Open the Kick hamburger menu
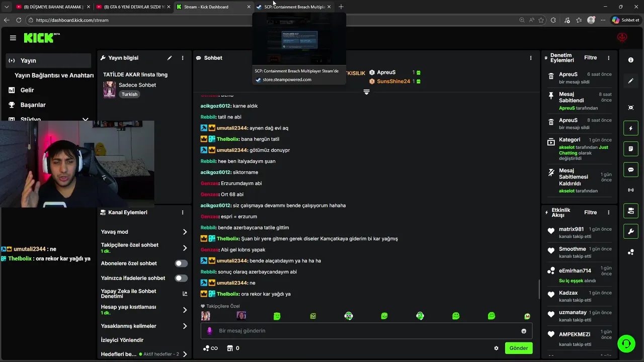 [13, 38]
